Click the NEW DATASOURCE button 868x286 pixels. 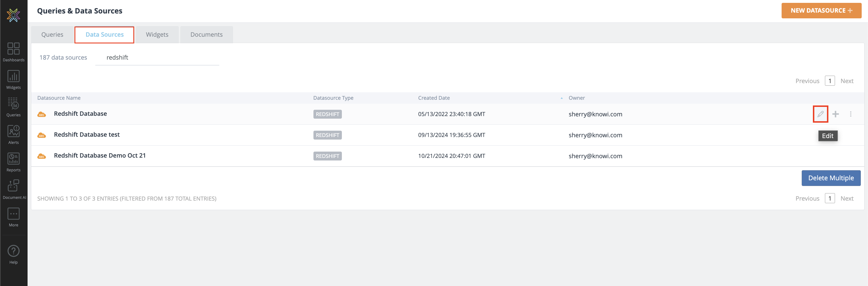point(821,10)
